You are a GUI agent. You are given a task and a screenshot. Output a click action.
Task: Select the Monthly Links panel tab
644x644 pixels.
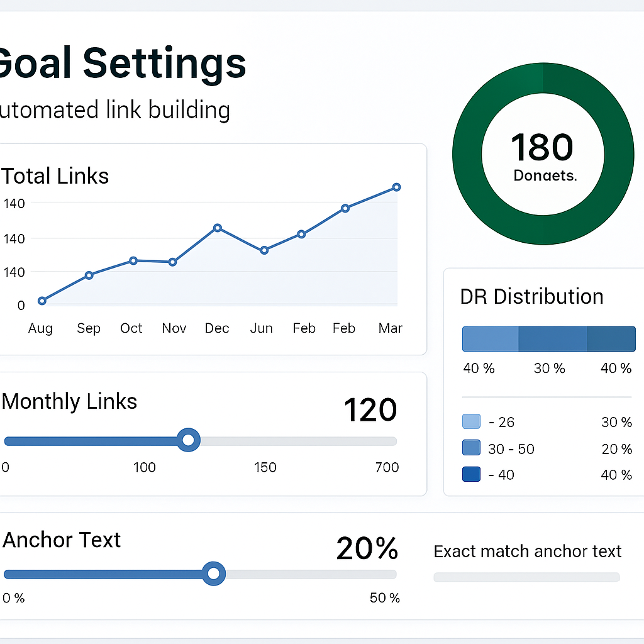69,401
